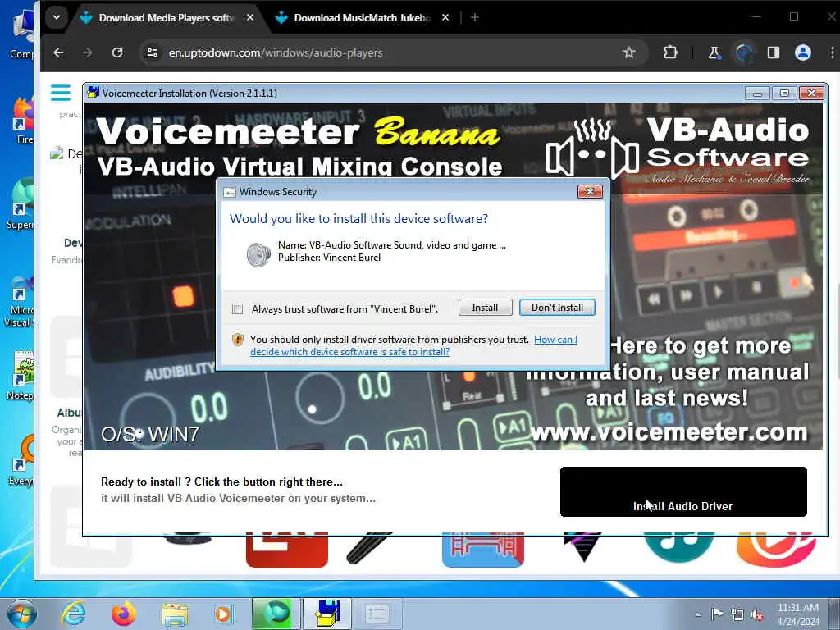Open uptodown hamburger menu

coord(61,93)
